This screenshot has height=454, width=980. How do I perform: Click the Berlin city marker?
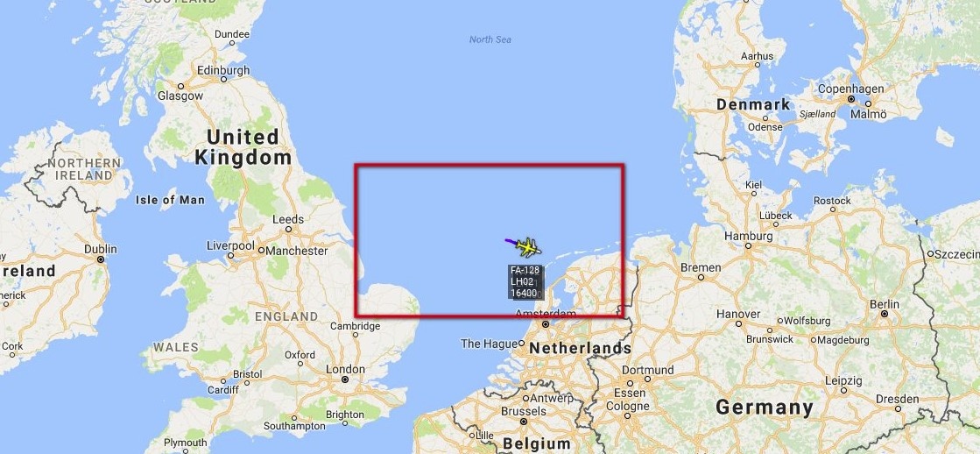pos(885,314)
